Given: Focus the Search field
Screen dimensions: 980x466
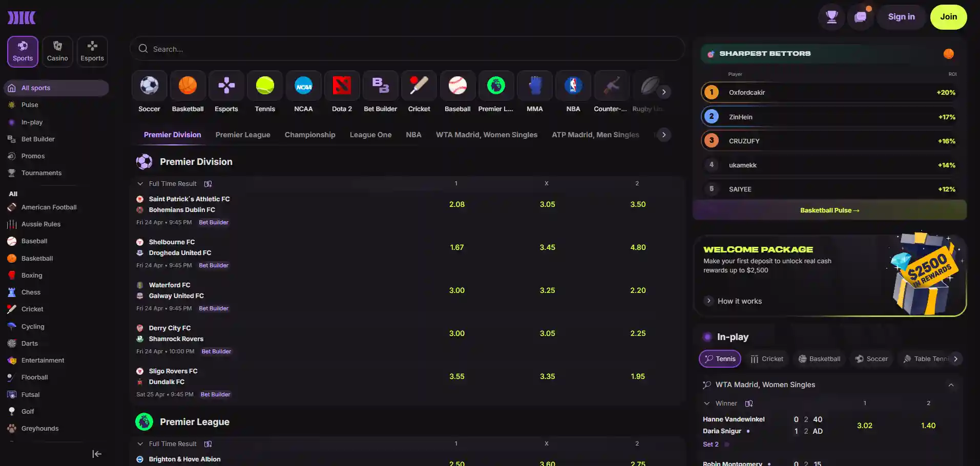Looking at the screenshot, I should [407, 49].
